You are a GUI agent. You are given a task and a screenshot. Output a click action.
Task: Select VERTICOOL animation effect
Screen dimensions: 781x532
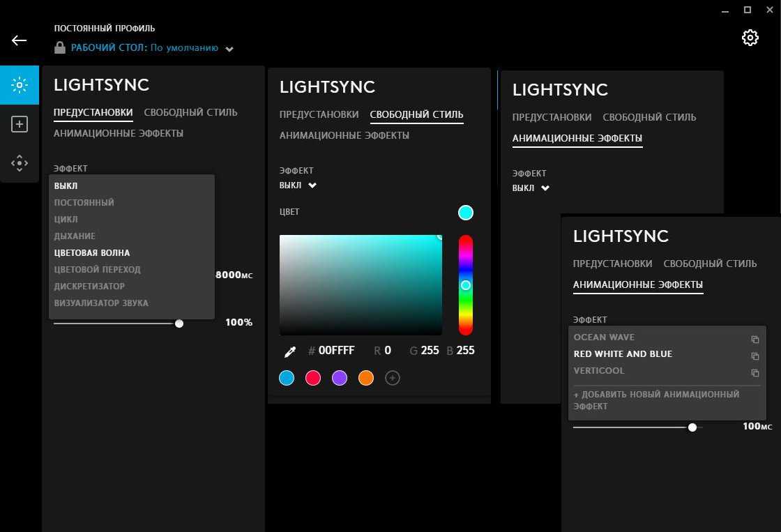pos(599,371)
